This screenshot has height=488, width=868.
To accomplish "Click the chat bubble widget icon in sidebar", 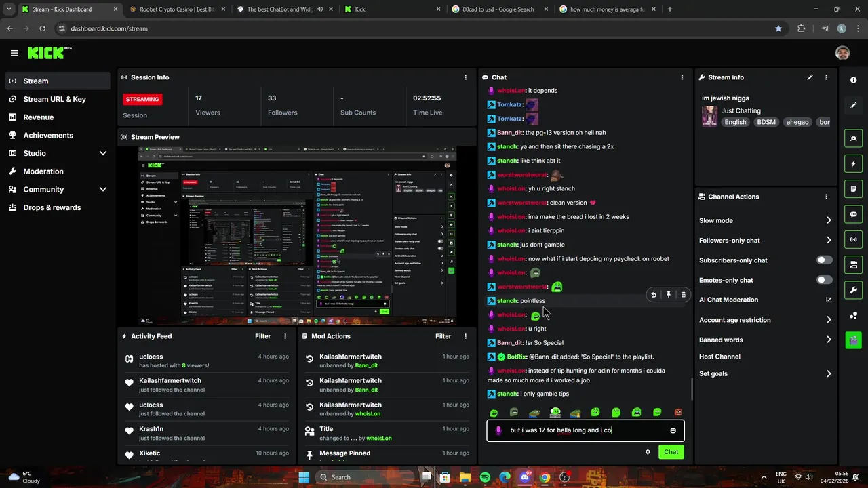I will pos(853,214).
